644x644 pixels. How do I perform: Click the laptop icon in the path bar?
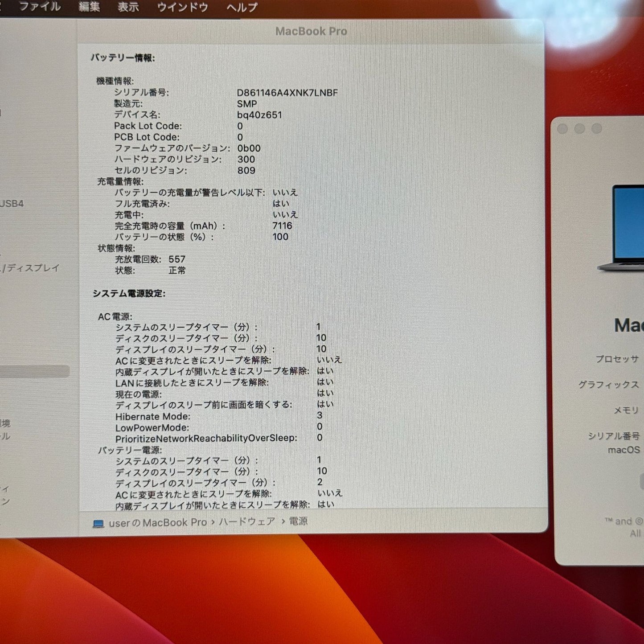click(98, 523)
